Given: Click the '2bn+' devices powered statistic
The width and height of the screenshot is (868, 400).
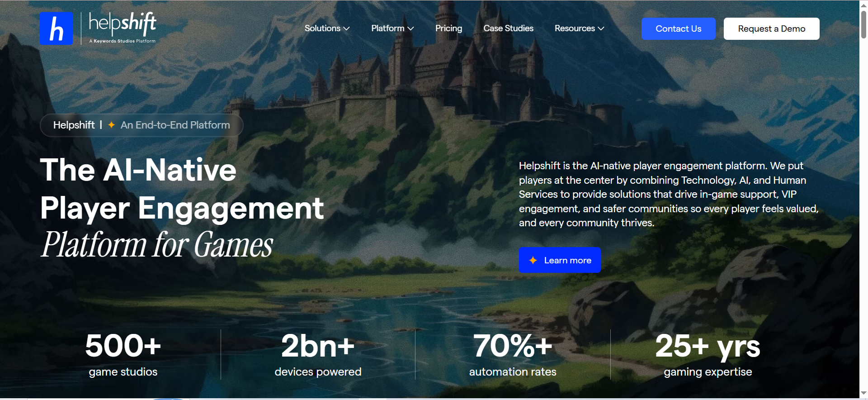Looking at the screenshot, I should click(x=318, y=346).
